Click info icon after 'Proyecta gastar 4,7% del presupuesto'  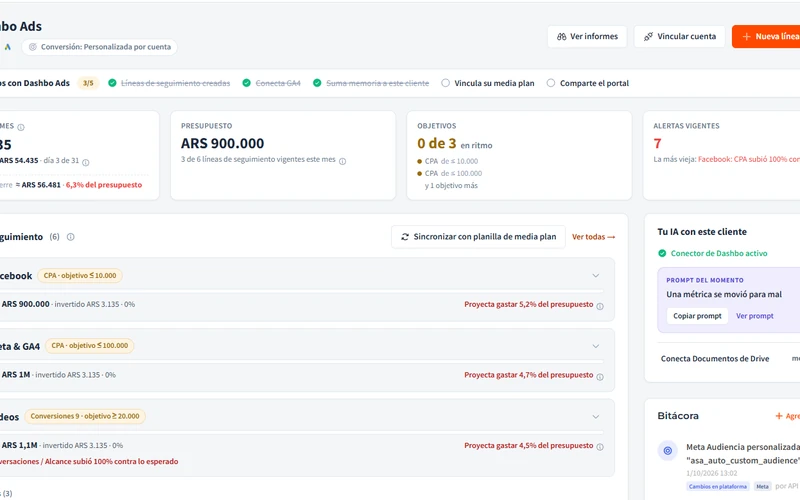[600, 377]
